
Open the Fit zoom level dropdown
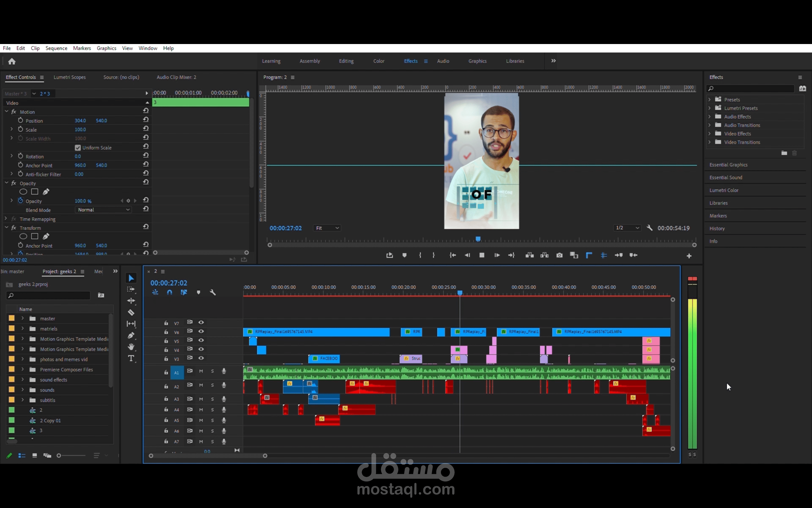click(327, 228)
